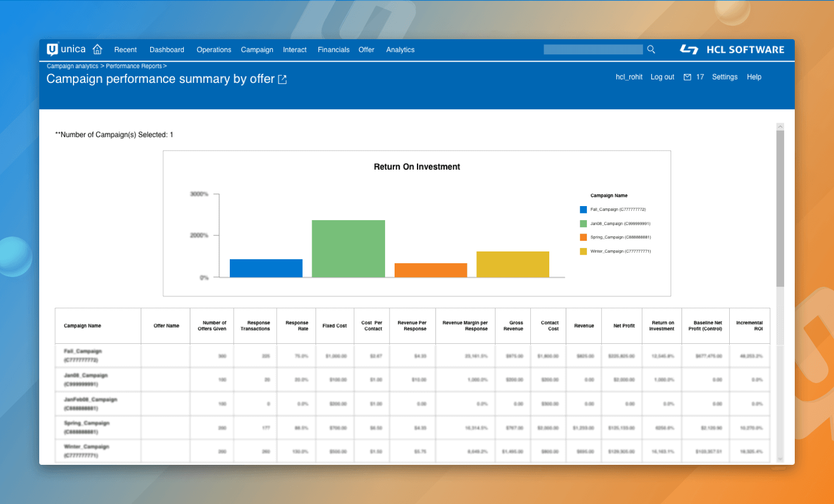The height and width of the screenshot is (504, 834).
Task: Switch to the Financials section
Action: pos(333,49)
